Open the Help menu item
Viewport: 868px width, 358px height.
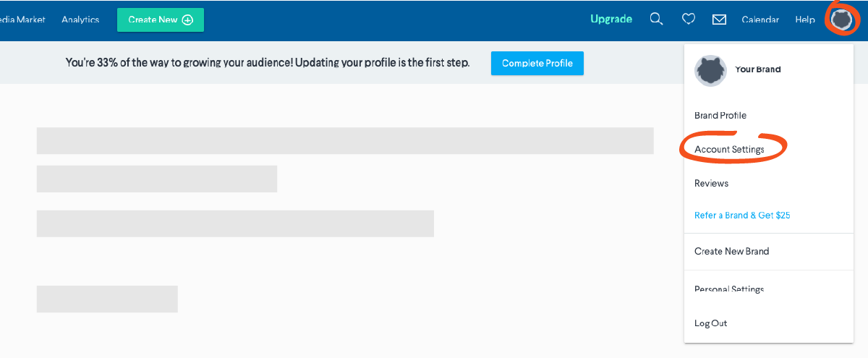coord(805,20)
